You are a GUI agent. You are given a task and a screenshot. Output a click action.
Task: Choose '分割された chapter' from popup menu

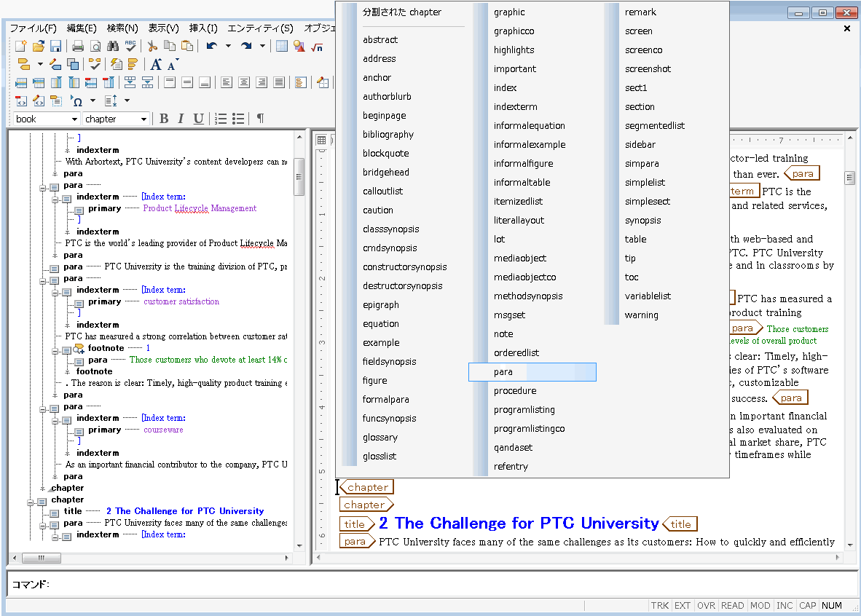(x=402, y=12)
